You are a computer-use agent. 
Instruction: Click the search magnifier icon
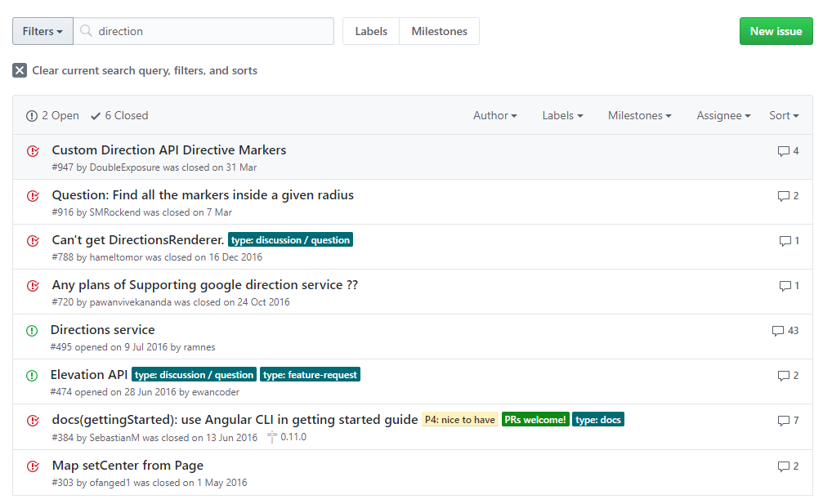click(86, 31)
